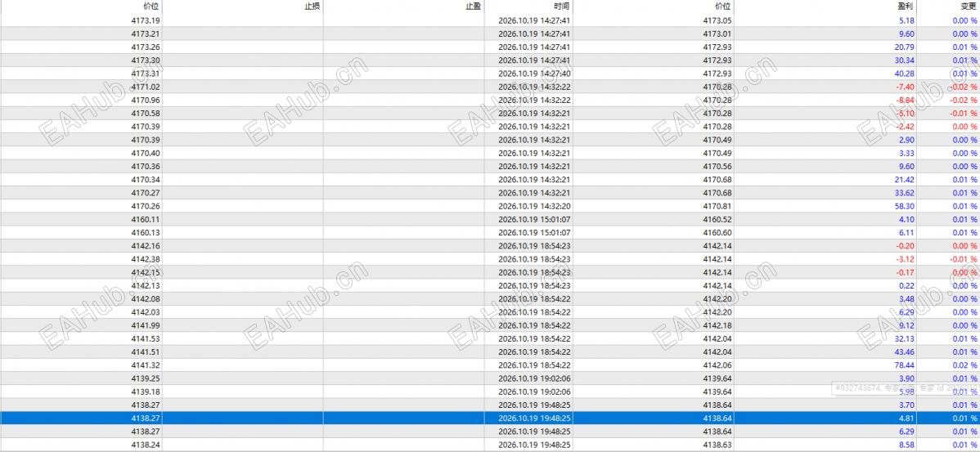This screenshot has width=980, height=452.
Task: Select the price 4141.99 cell
Action: click(145, 325)
